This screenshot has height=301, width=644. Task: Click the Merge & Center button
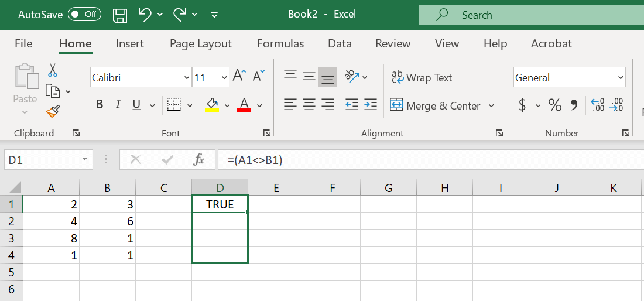(436, 105)
